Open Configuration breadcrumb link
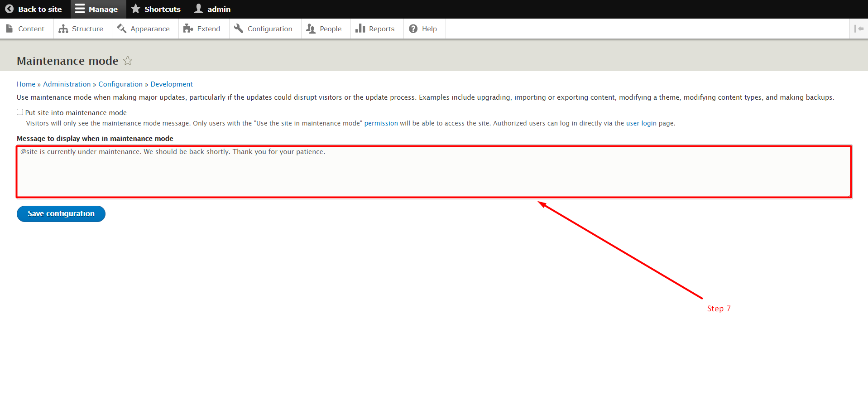 pyautogui.click(x=120, y=84)
